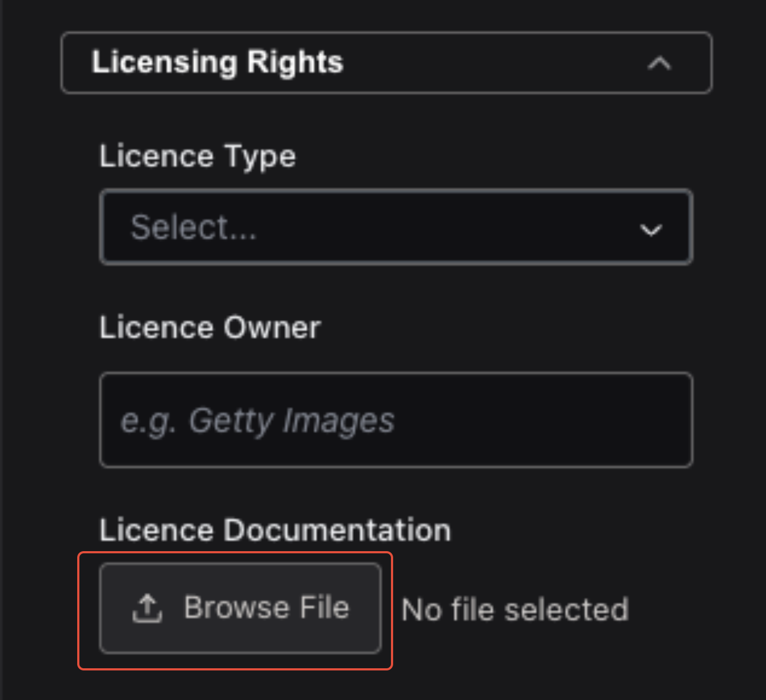Click the arrow beside Licensing Rights heading
Screen dimensions: 766x700
coord(659,63)
